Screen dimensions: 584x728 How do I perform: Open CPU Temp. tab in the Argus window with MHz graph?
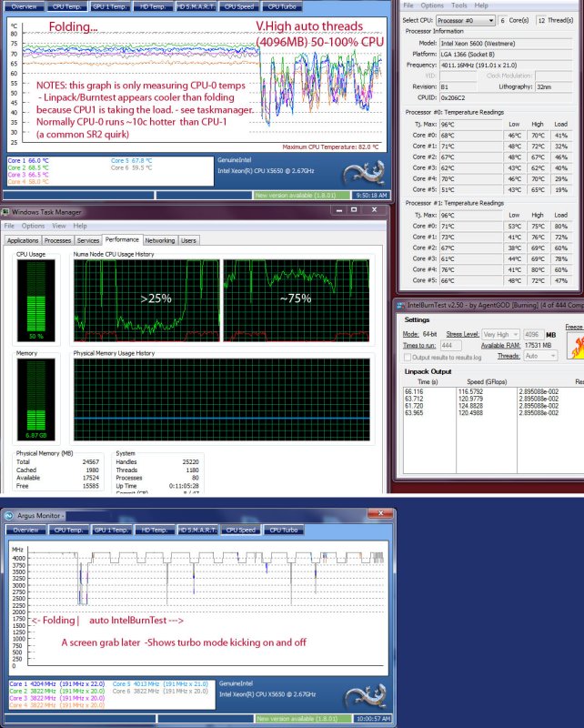(x=69, y=530)
